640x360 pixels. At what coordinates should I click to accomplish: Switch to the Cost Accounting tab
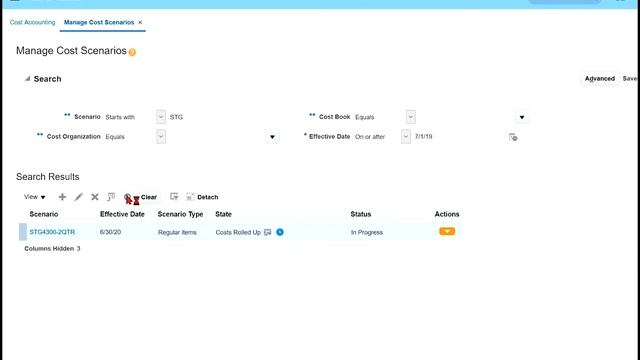(x=32, y=22)
